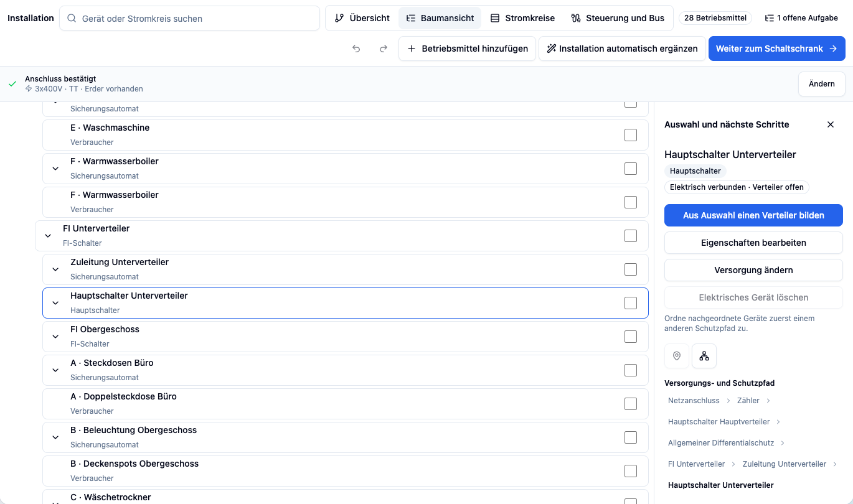Collapse the FI Unterverteiler tree node
This screenshot has height=504, width=853.
click(x=48, y=236)
